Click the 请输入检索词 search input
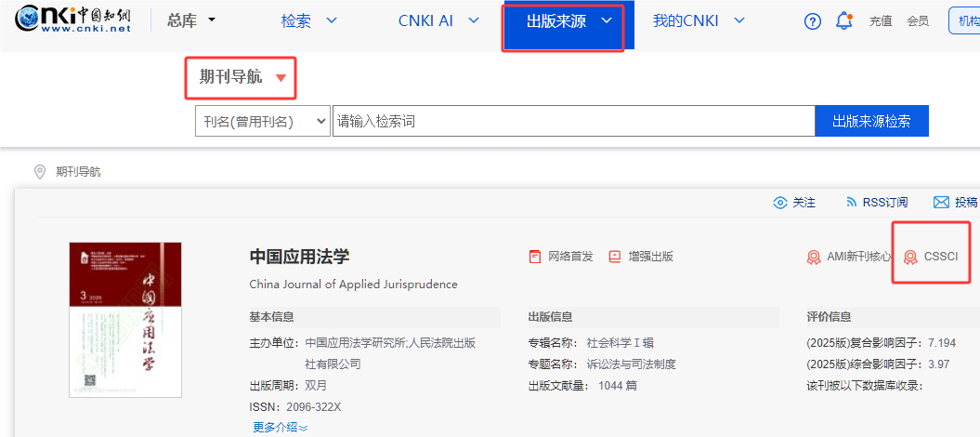 574,121
